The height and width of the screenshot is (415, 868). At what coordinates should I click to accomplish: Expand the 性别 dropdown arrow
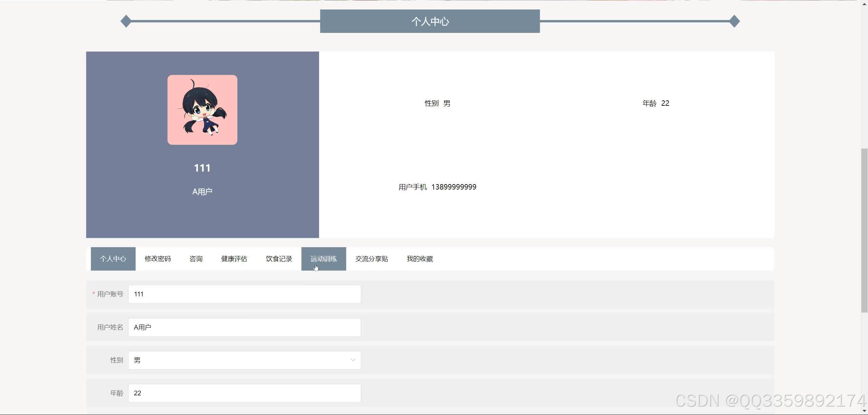353,360
